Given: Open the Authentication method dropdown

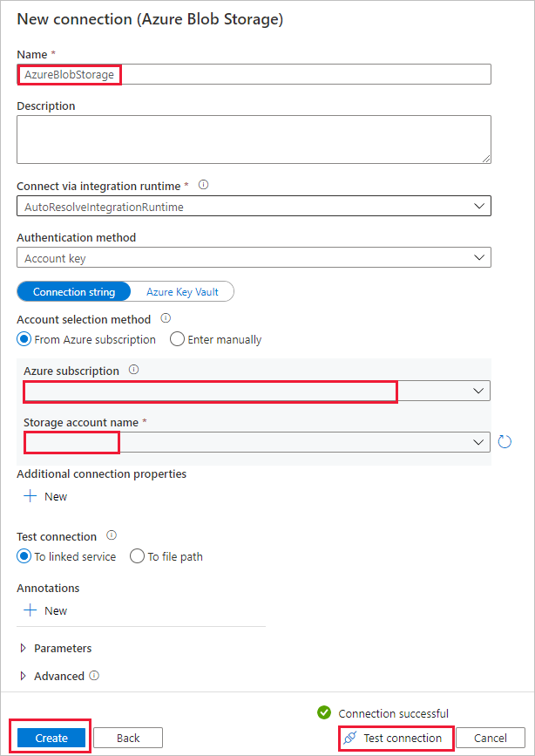Looking at the screenshot, I should pyautogui.click(x=254, y=258).
